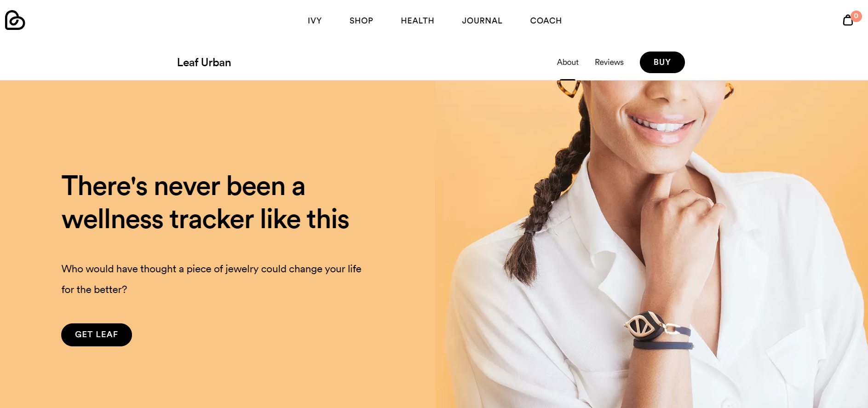Switch to the About tab

(568, 62)
